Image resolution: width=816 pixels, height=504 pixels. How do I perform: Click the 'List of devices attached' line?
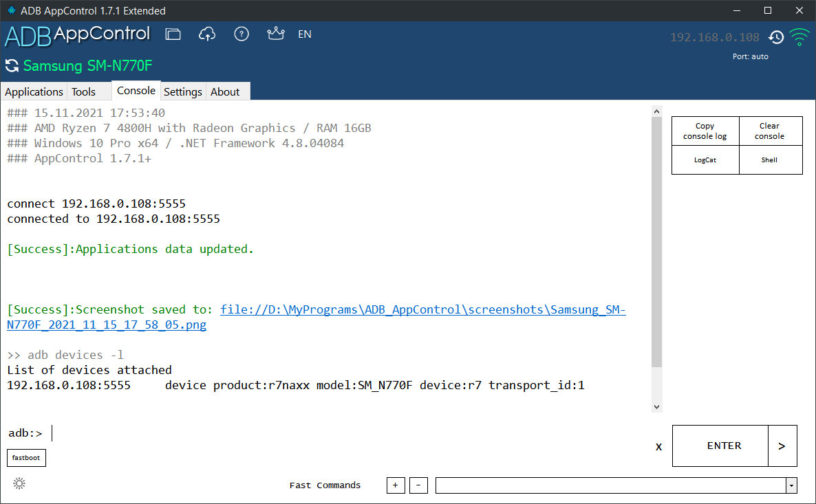(89, 370)
